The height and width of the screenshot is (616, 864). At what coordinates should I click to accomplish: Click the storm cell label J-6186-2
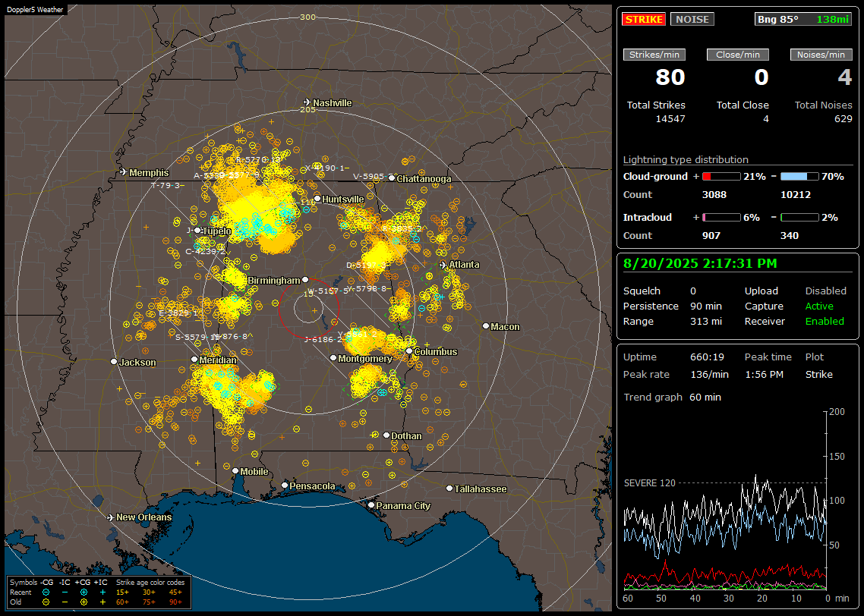[x=323, y=340]
